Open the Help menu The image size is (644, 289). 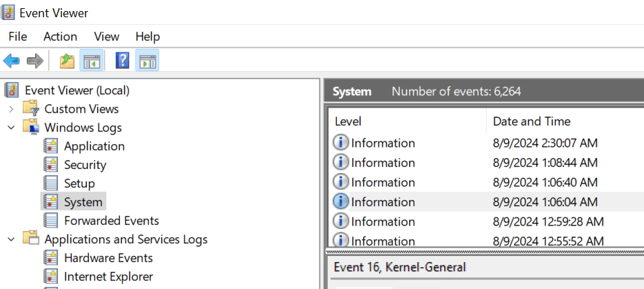point(147,37)
